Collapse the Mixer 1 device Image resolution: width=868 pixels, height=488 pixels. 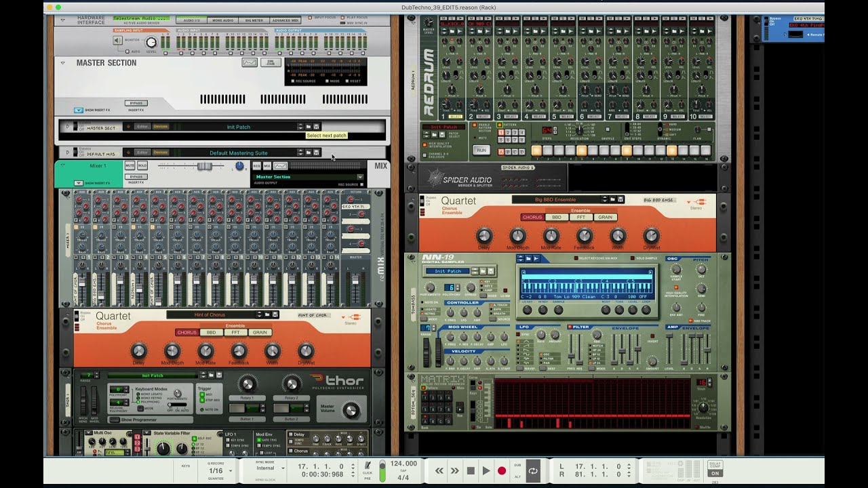point(62,165)
